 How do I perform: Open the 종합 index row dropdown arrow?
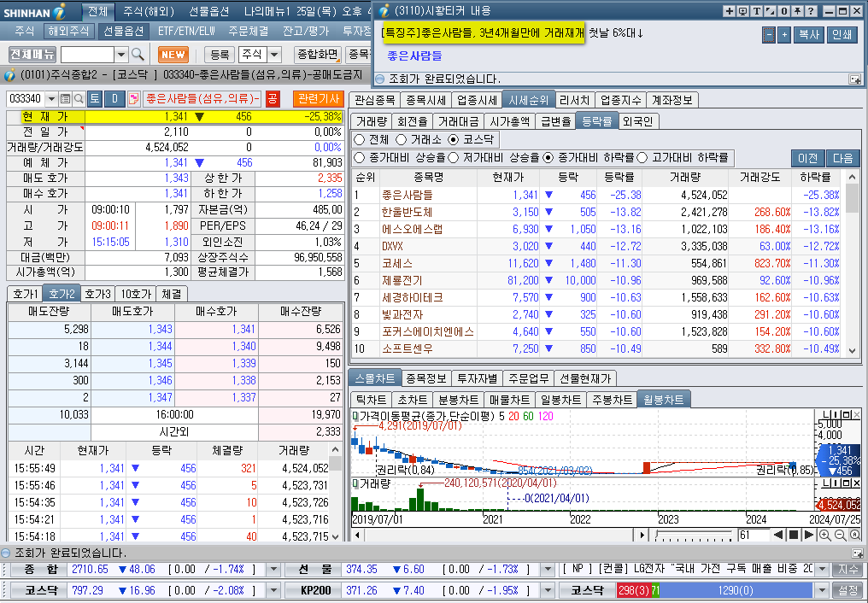click(x=273, y=569)
